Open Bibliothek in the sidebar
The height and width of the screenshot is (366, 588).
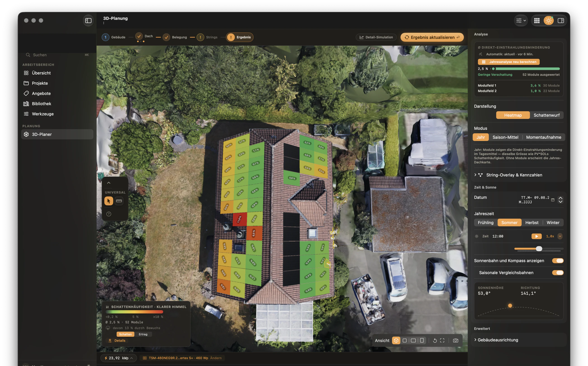coord(57,104)
